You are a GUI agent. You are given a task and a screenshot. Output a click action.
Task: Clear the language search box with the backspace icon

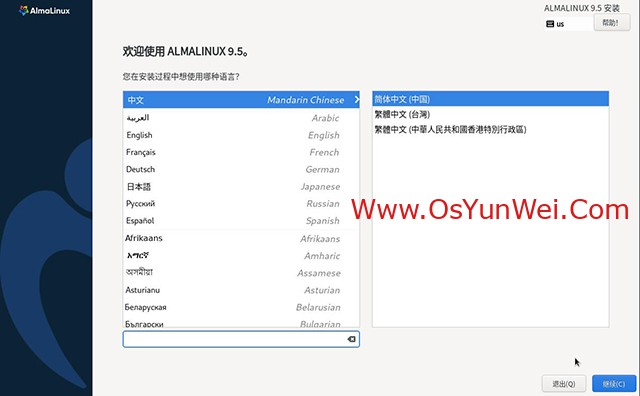[351, 339]
